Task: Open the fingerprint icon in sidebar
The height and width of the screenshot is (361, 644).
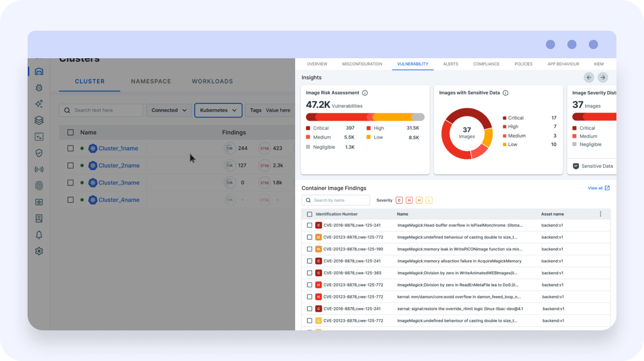Action: [x=39, y=186]
